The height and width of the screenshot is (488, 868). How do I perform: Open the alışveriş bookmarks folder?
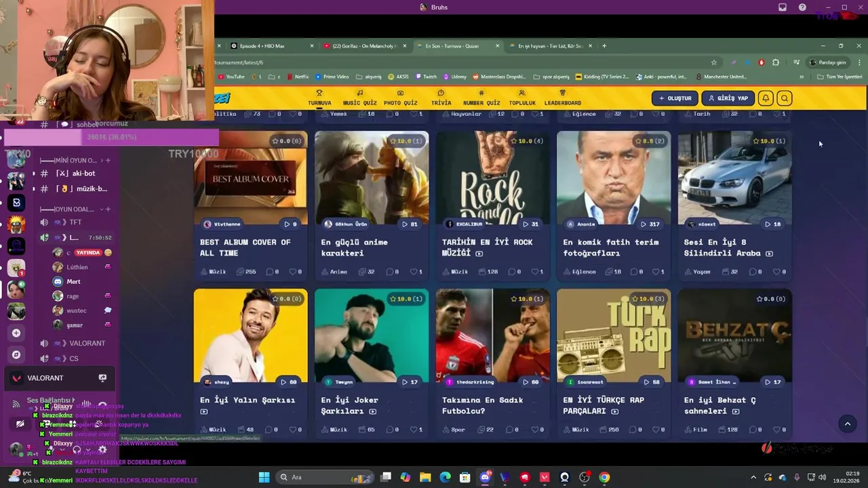tap(369, 77)
